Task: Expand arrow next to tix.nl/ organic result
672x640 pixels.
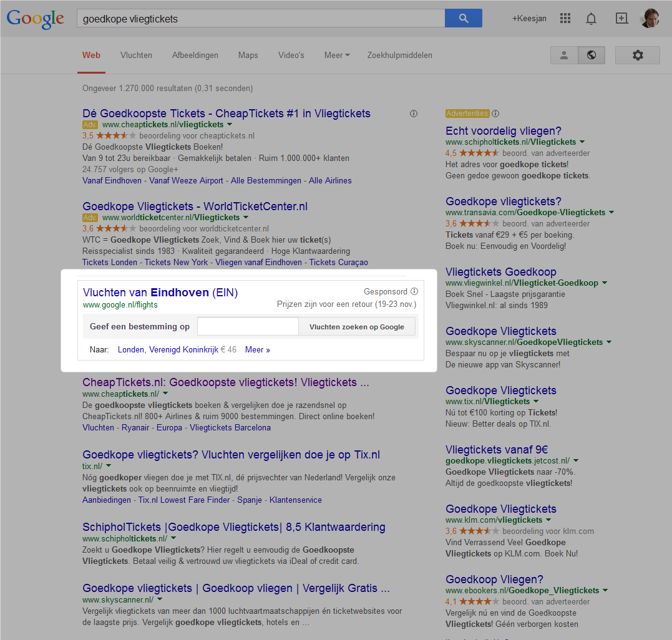Action: [109, 465]
